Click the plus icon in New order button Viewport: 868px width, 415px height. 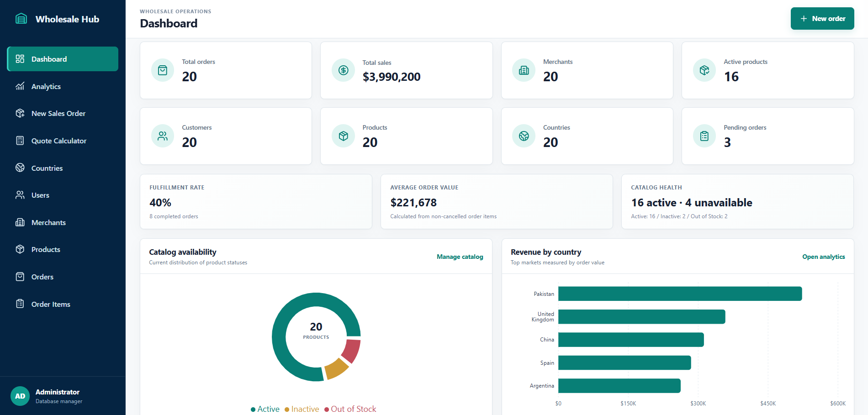[x=804, y=19]
